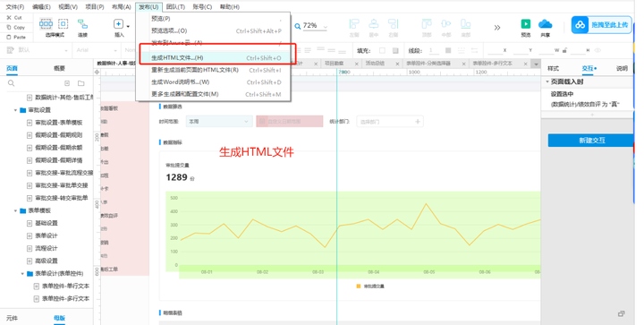644x325 pixels.
Task: Click the Cut icon
Action: pos(9,18)
